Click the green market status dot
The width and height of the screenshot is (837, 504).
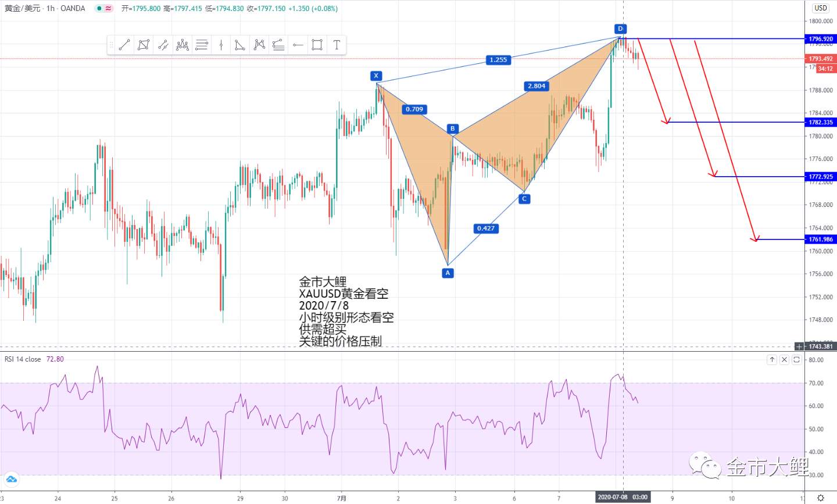point(99,9)
